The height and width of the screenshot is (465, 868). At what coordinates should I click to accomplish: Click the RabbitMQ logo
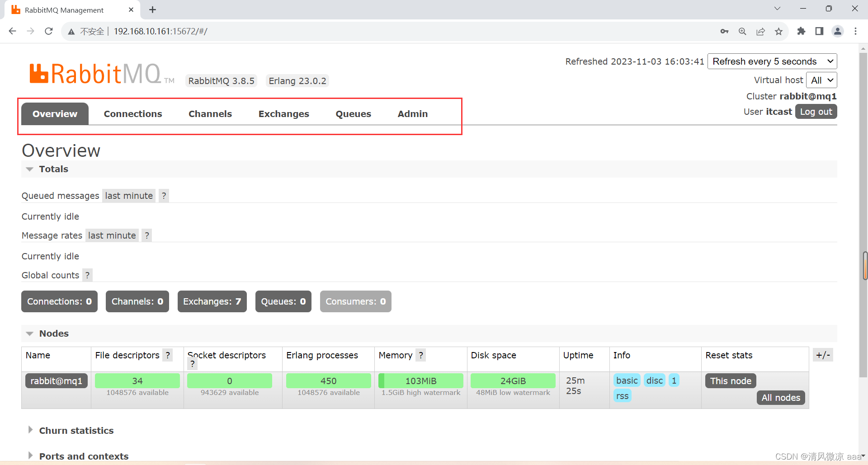tap(102, 74)
